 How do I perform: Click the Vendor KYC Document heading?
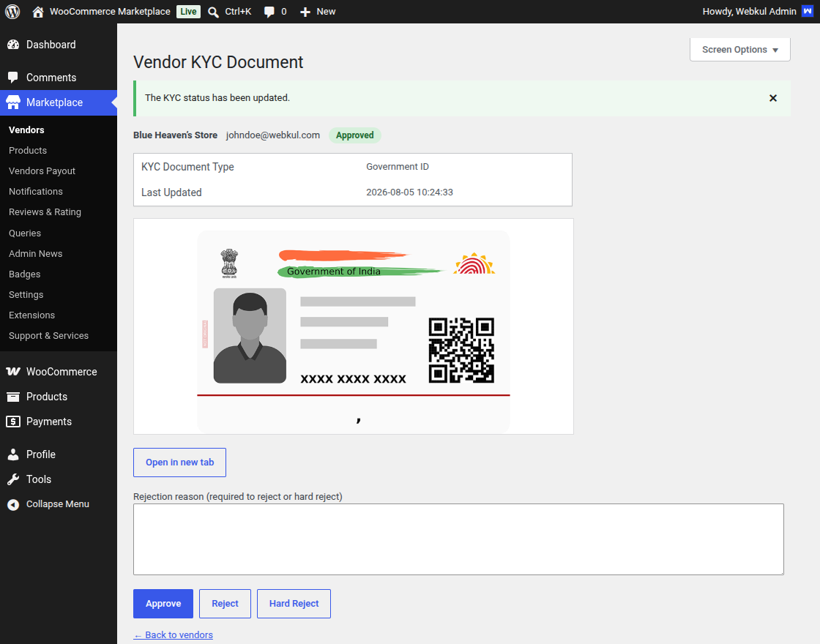click(218, 62)
